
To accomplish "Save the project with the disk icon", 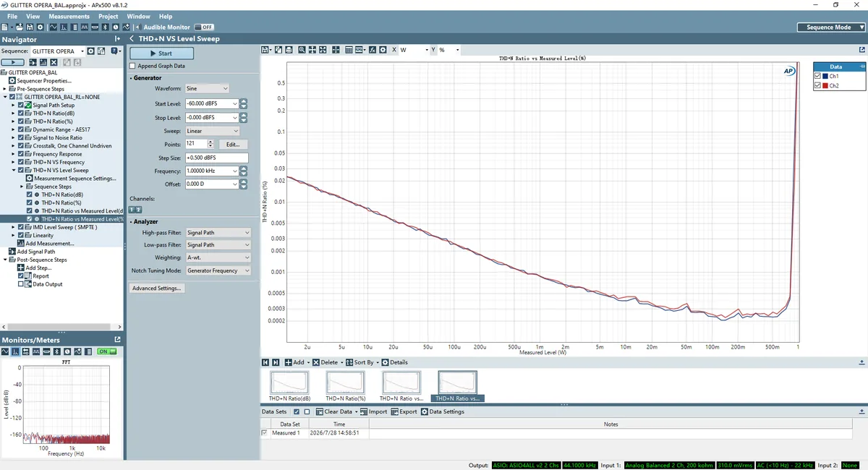I will [30, 27].
